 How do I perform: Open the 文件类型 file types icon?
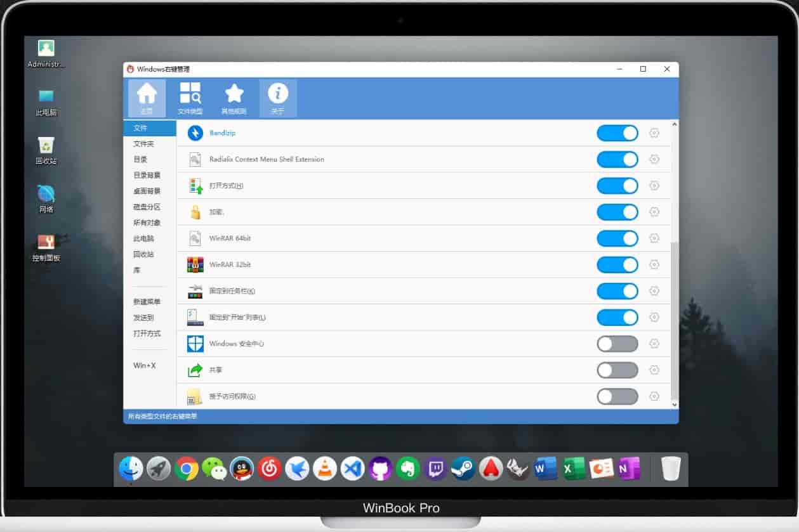click(x=190, y=98)
